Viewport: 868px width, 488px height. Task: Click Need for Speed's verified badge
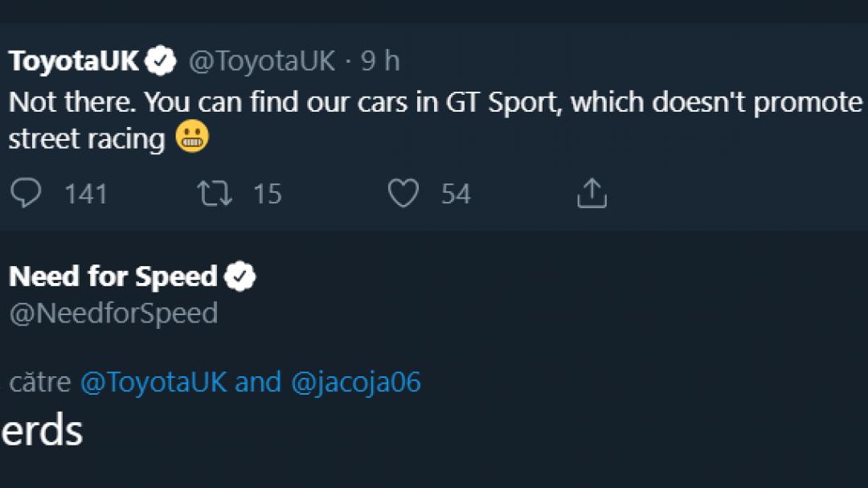240,277
